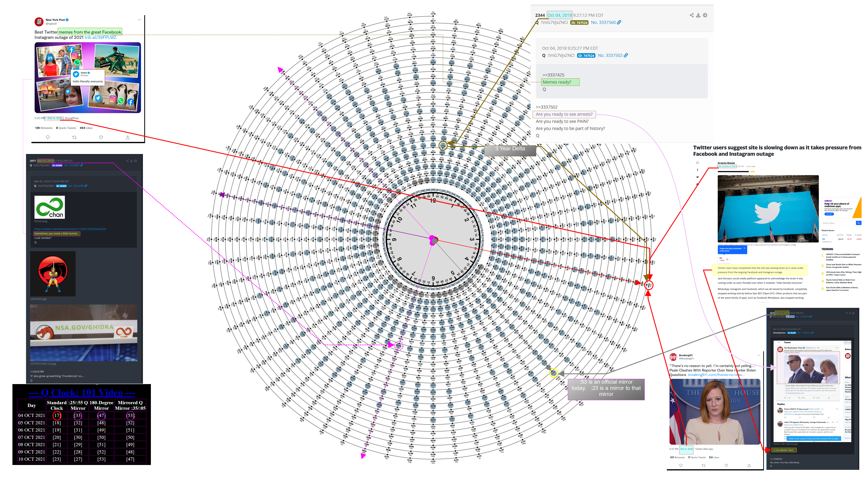The image size is (868, 477).
Task: Open trending item 'Oil Extends Gain After Hitting 7-Year High'
Action: tap(843, 273)
